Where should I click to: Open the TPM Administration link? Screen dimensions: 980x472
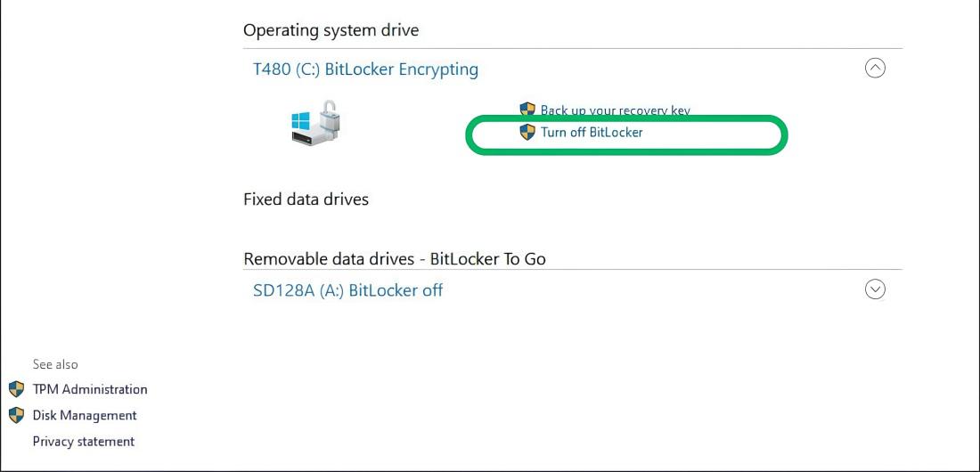coord(90,389)
